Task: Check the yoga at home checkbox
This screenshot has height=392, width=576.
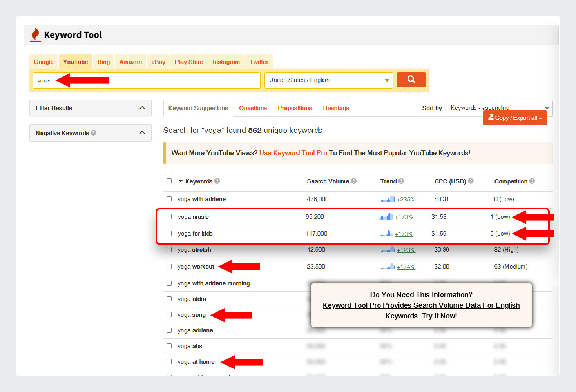Action: [169, 361]
